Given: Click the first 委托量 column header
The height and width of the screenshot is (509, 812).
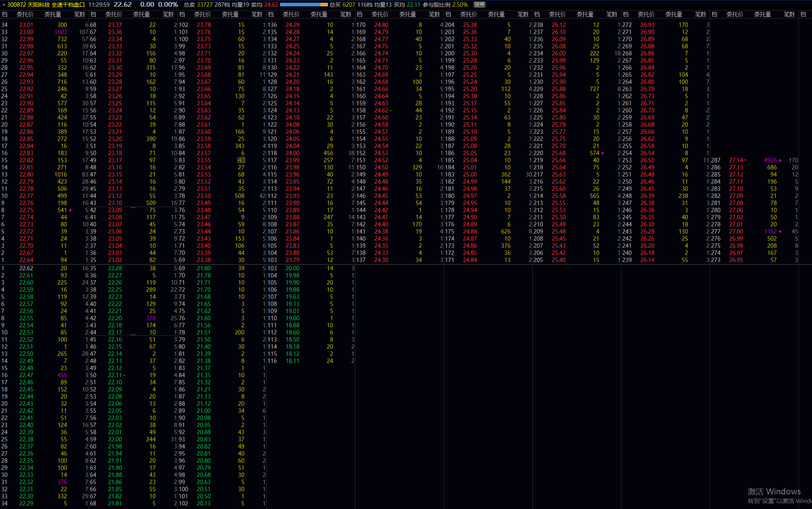Looking at the screenshot, I should (53, 14).
